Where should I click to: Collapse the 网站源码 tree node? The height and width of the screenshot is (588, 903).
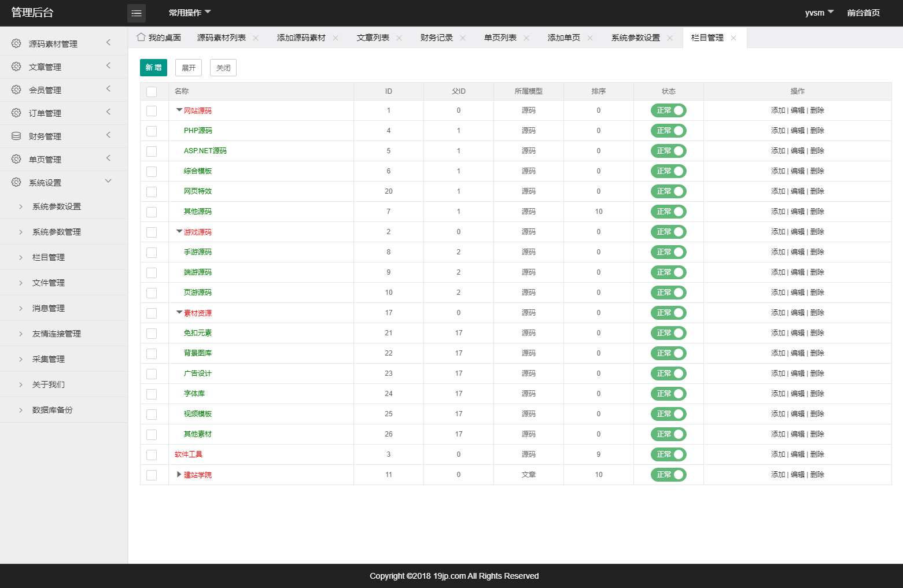click(179, 110)
